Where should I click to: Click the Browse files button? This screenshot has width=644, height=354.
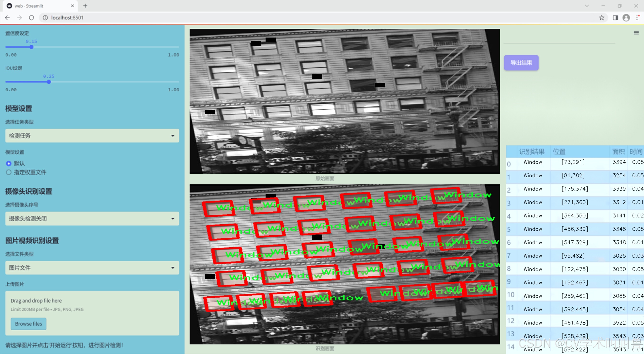point(28,323)
